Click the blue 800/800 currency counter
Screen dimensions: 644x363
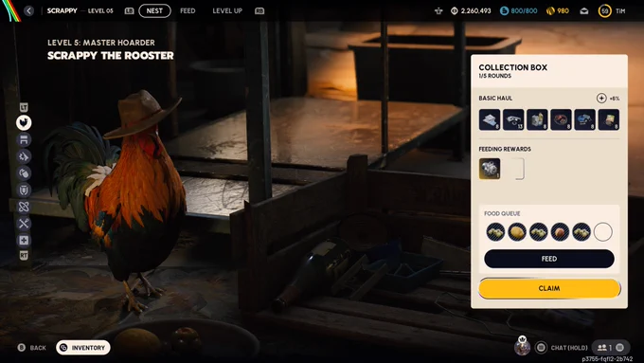point(518,10)
